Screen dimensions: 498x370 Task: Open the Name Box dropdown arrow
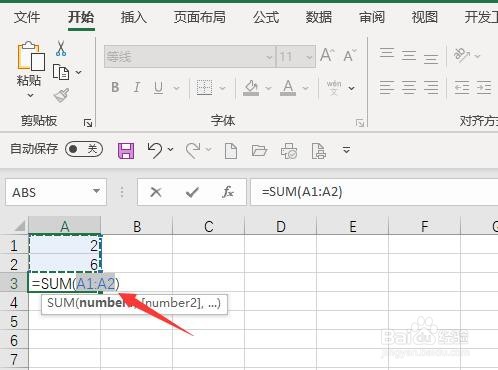[96, 191]
